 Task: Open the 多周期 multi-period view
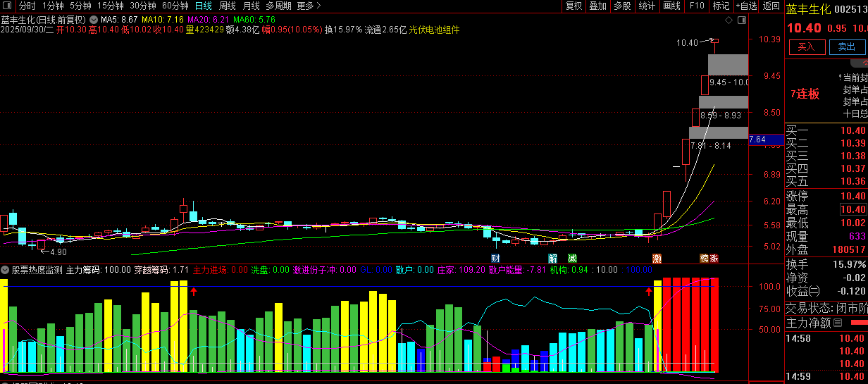(x=278, y=6)
